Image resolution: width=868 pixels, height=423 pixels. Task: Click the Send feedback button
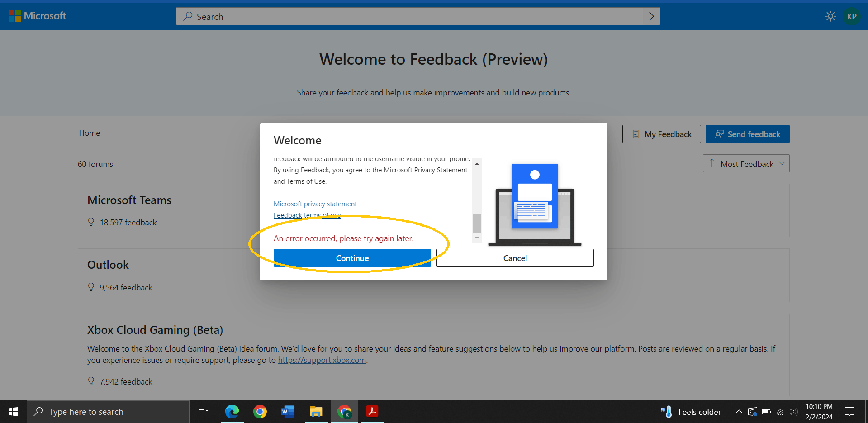tap(748, 134)
